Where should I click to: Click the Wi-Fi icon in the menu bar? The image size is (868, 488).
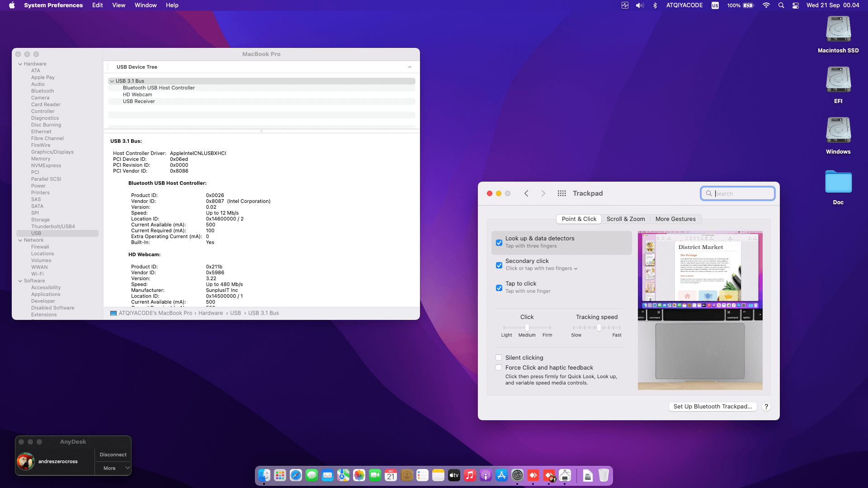coord(766,5)
